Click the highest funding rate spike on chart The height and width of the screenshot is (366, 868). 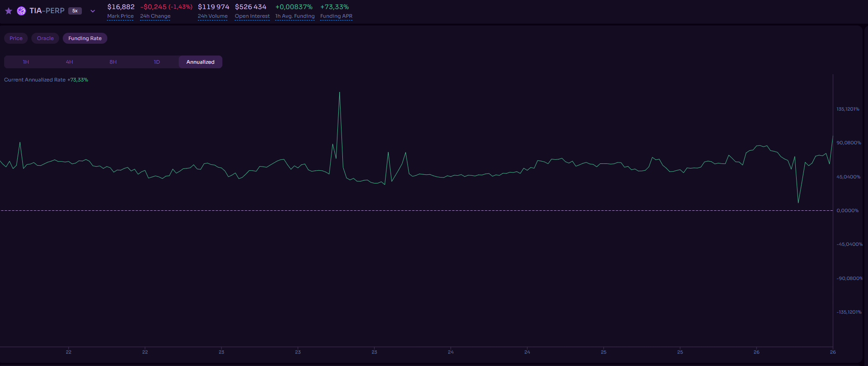click(339, 93)
